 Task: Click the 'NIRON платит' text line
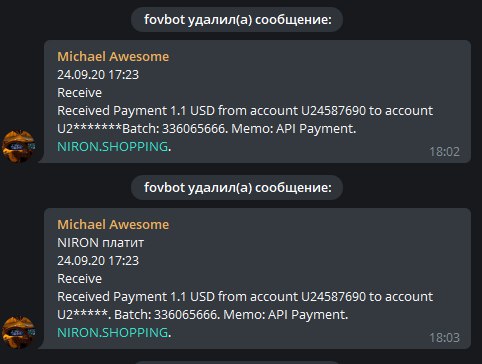[x=100, y=243]
